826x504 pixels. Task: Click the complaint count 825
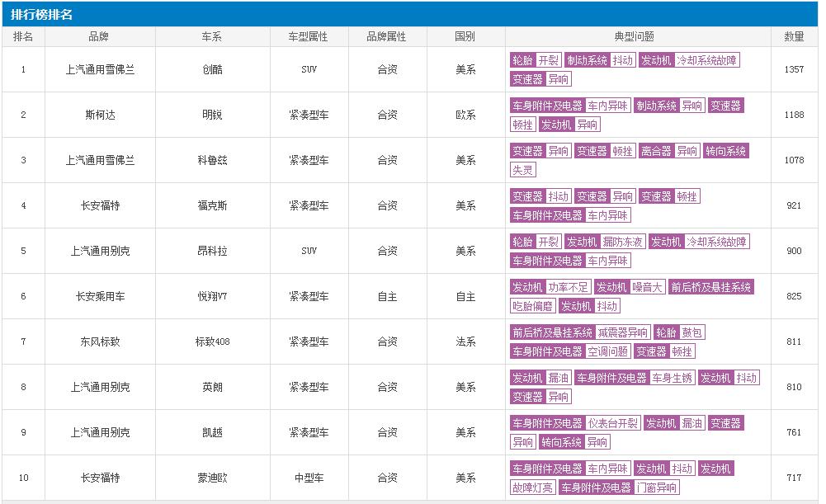(794, 296)
